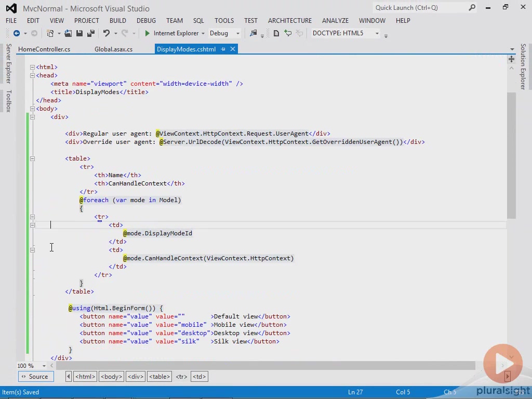Collapse the <head> code region
This screenshot has height=399, width=532.
click(32, 75)
